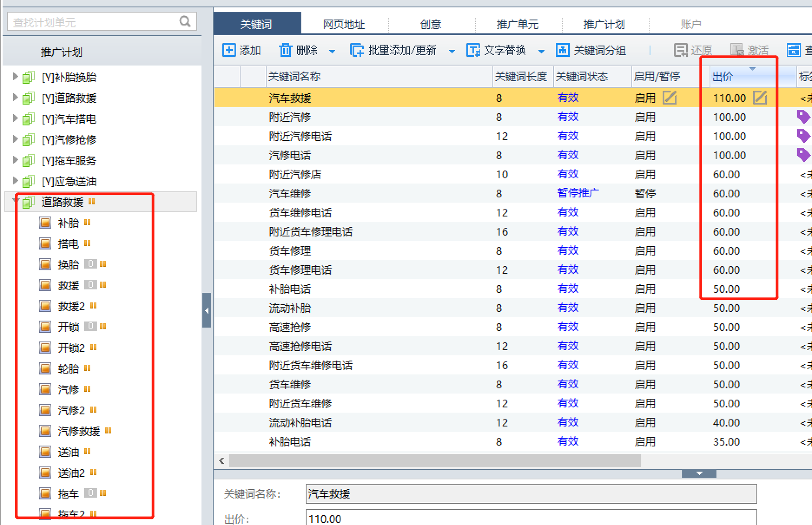Click the 有效 status link for 附近汽修店
Image resolution: width=812 pixels, height=525 pixels.
coord(568,174)
